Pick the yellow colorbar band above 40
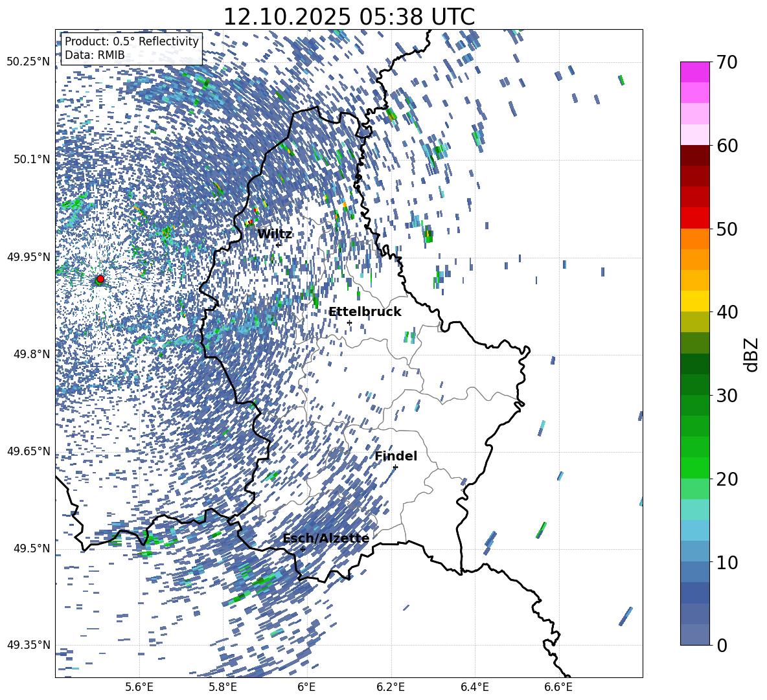The height and width of the screenshot is (700, 767). tap(694, 302)
